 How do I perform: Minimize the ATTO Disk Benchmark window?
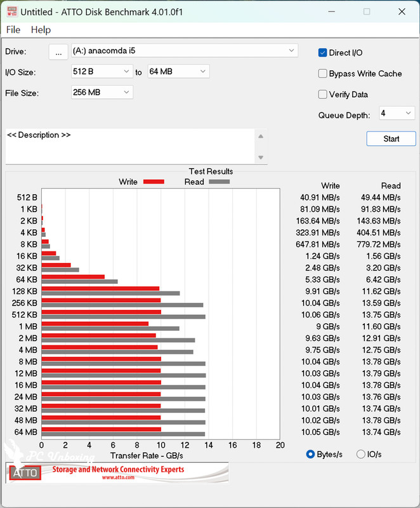[331, 11]
